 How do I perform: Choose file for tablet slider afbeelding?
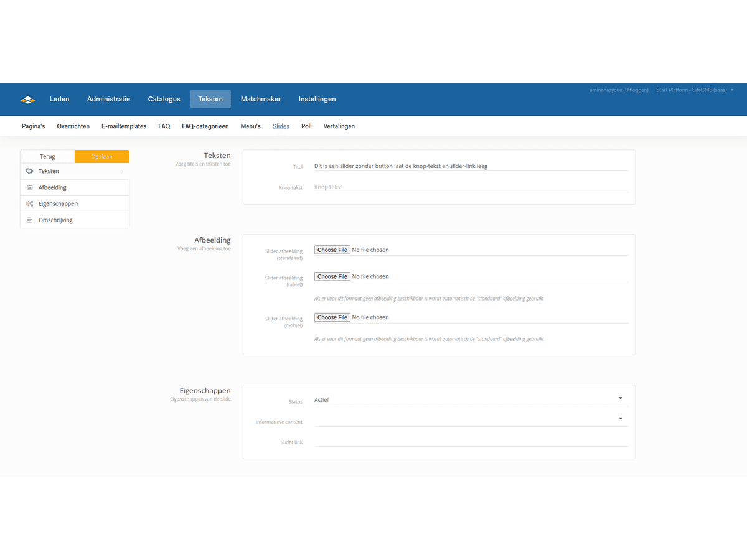[332, 276]
